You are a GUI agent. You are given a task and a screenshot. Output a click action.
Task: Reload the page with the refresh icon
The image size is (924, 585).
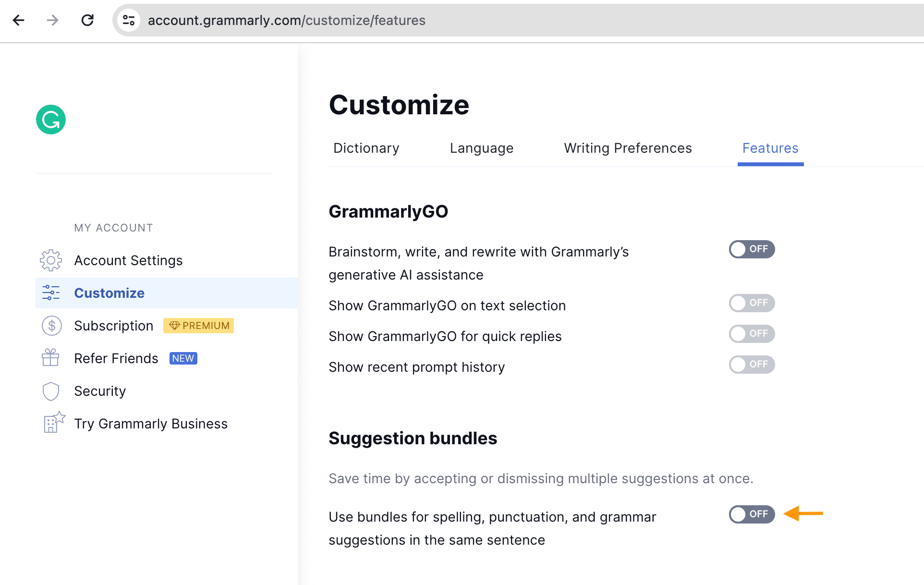click(x=87, y=20)
